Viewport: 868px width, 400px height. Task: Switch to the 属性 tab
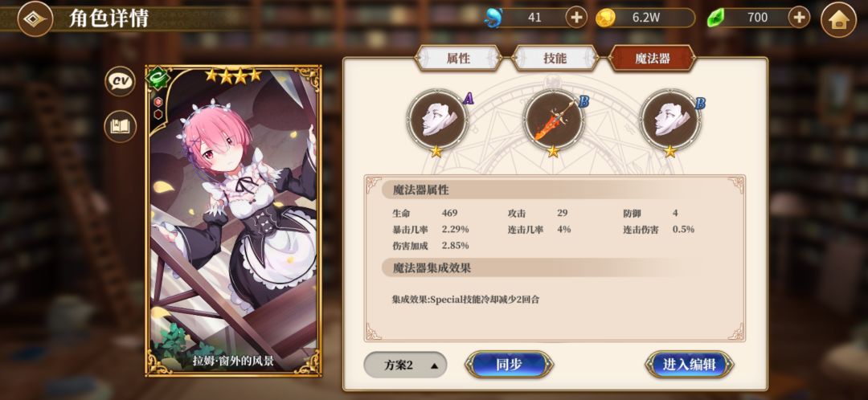[x=458, y=59]
